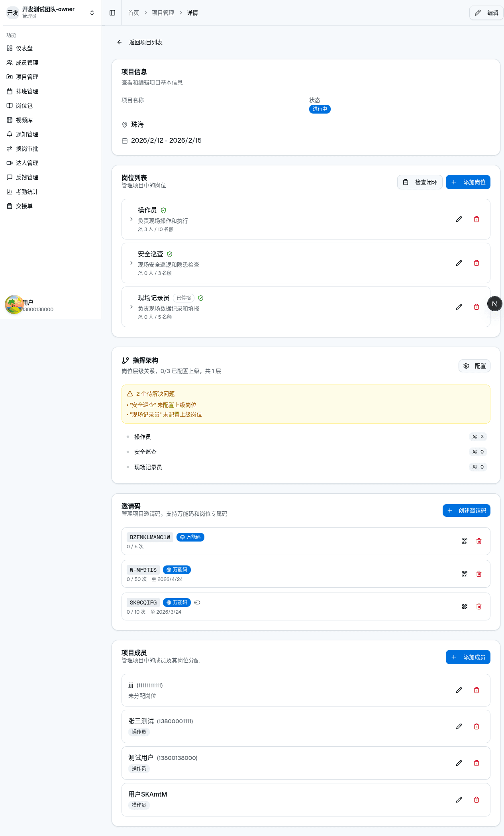Delete the 安全巡查 position
Image resolution: width=504 pixels, height=836 pixels.
coord(476,263)
